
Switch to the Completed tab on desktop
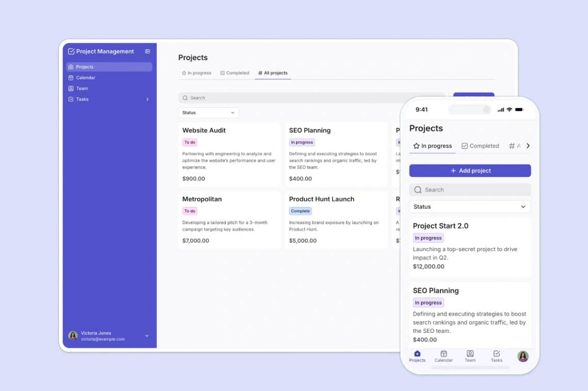coord(235,73)
